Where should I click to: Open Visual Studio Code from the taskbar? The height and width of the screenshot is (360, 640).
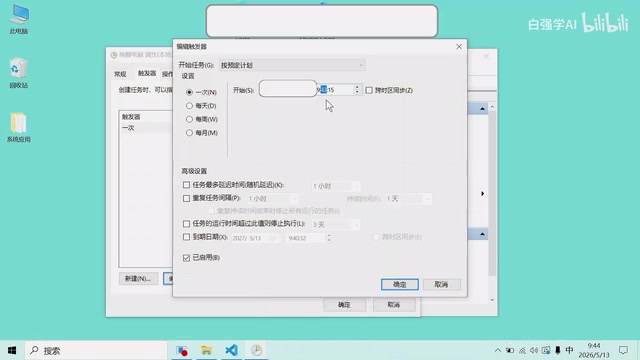point(231,351)
